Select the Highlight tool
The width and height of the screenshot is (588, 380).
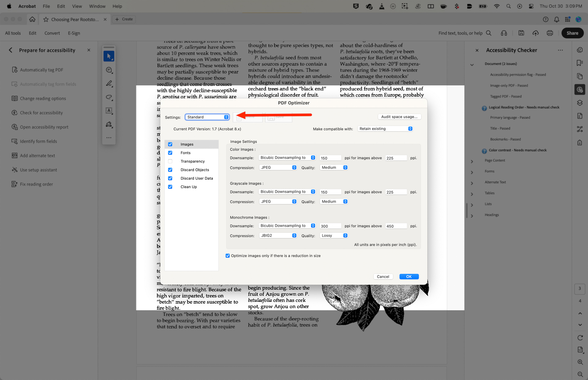[109, 83]
